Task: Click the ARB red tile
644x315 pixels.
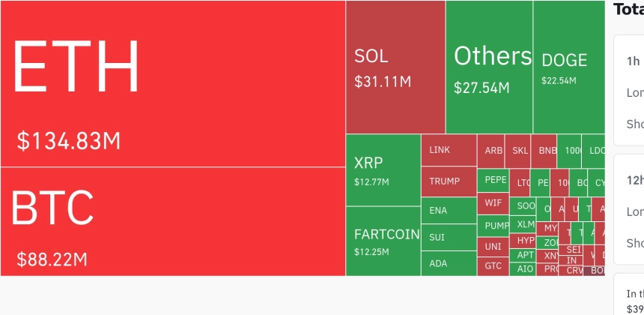Action: click(490, 151)
